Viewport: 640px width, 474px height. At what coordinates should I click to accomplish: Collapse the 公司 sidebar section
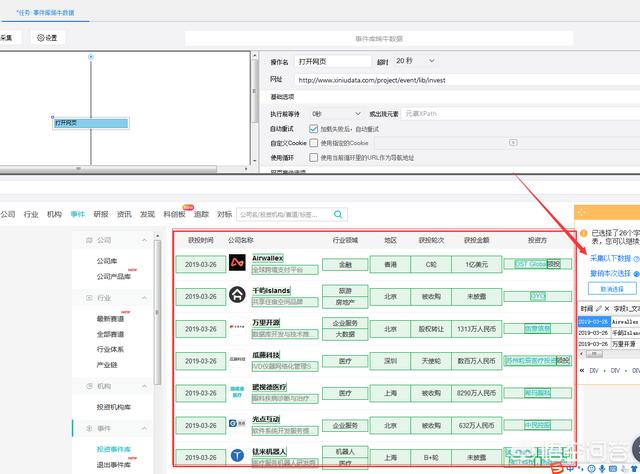[x=144, y=240]
